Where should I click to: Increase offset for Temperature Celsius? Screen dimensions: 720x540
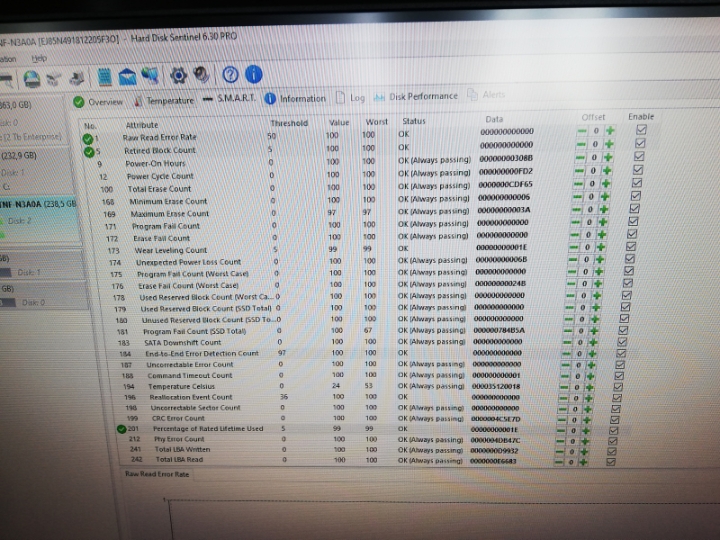tap(590, 387)
